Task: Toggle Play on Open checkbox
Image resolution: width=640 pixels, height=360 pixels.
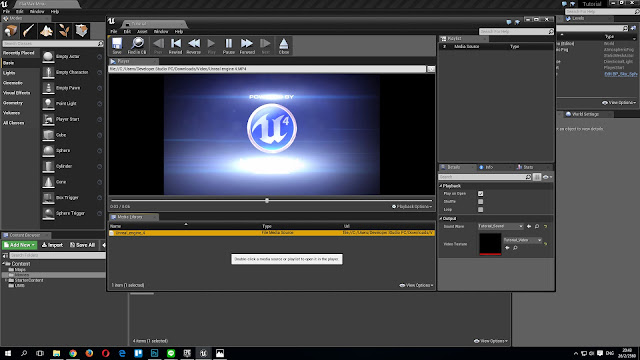Action: (480, 193)
